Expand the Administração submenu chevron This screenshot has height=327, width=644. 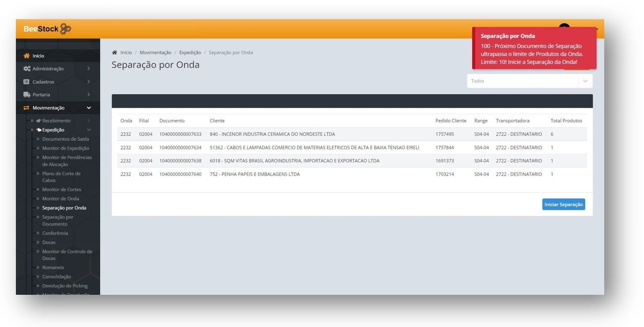coord(88,69)
